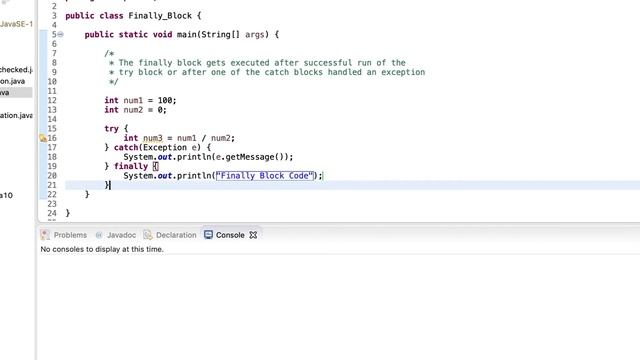The image size is (640, 360).
Task: Click the 'int num1 = 100;' line
Action: [140, 100]
